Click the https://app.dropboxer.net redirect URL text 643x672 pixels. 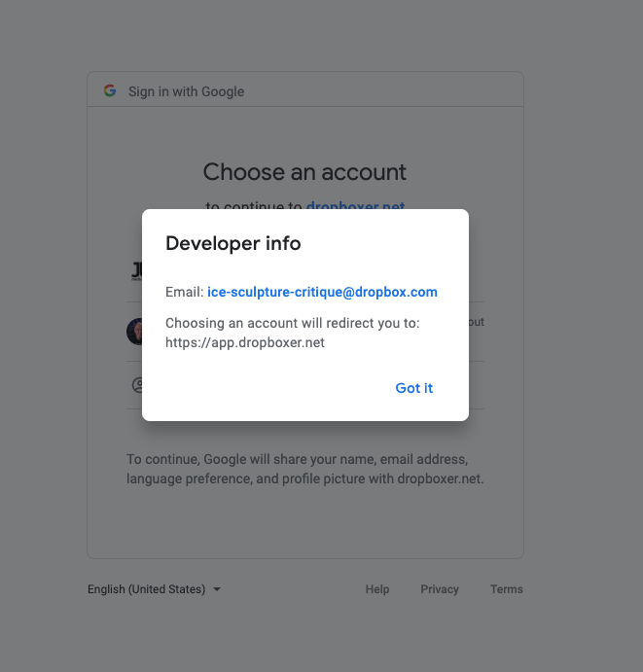tap(245, 342)
